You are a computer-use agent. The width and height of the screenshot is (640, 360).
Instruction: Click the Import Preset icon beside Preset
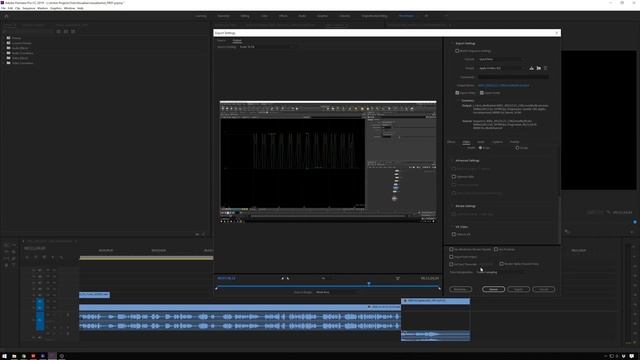[x=539, y=68]
